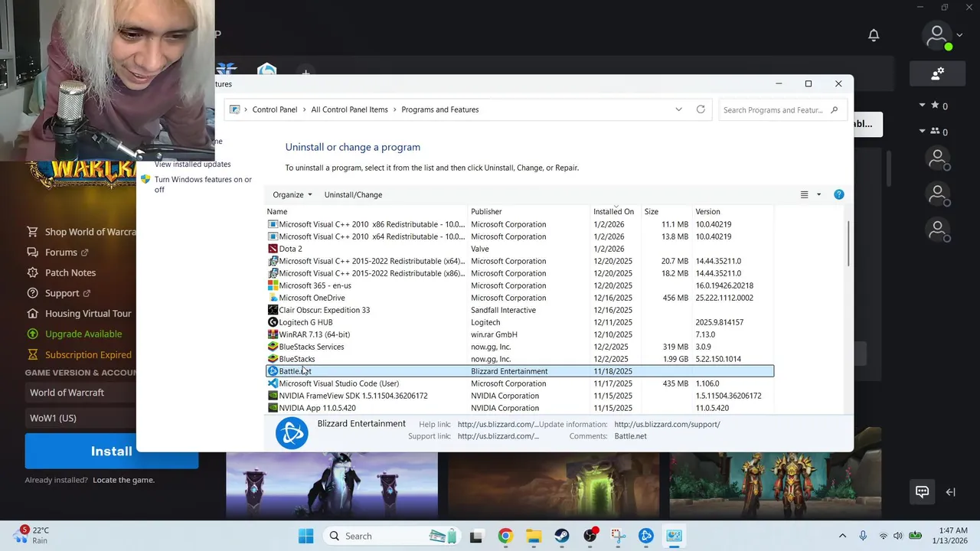Click Uninstall/Change in the toolbar
The width and height of the screenshot is (980, 551).
(353, 194)
